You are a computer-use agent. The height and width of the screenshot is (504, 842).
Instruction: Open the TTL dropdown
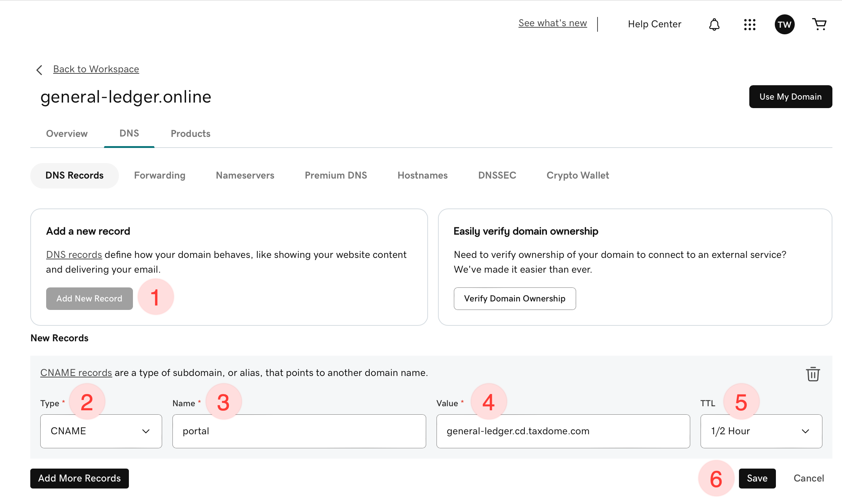pos(761,431)
